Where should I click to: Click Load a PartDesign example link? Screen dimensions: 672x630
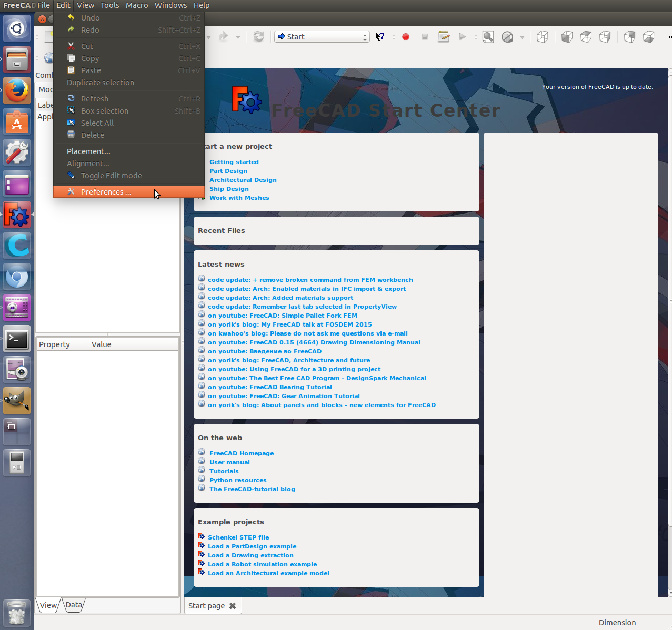[252, 546]
